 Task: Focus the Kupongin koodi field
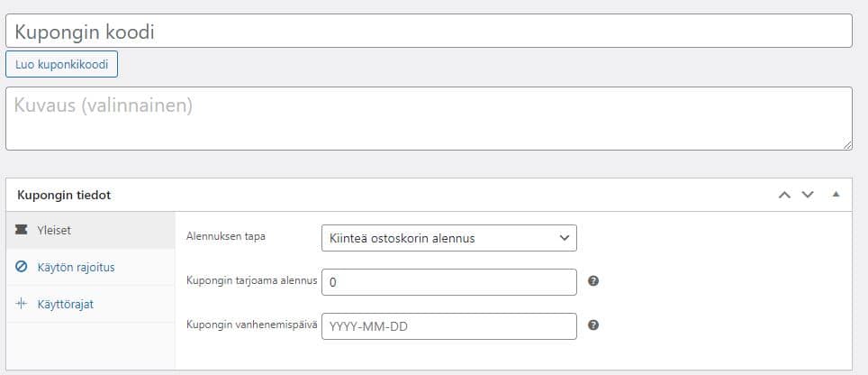[x=429, y=32]
